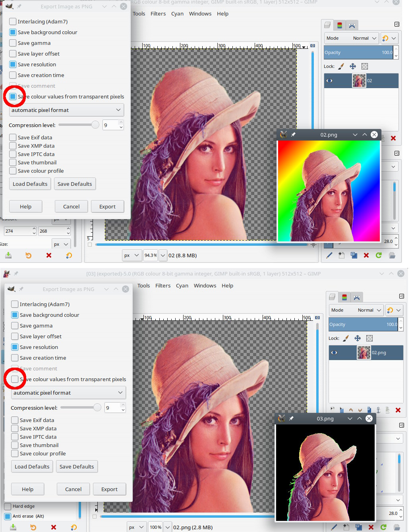Reset tool options to defaults in upper window

[69, 255]
